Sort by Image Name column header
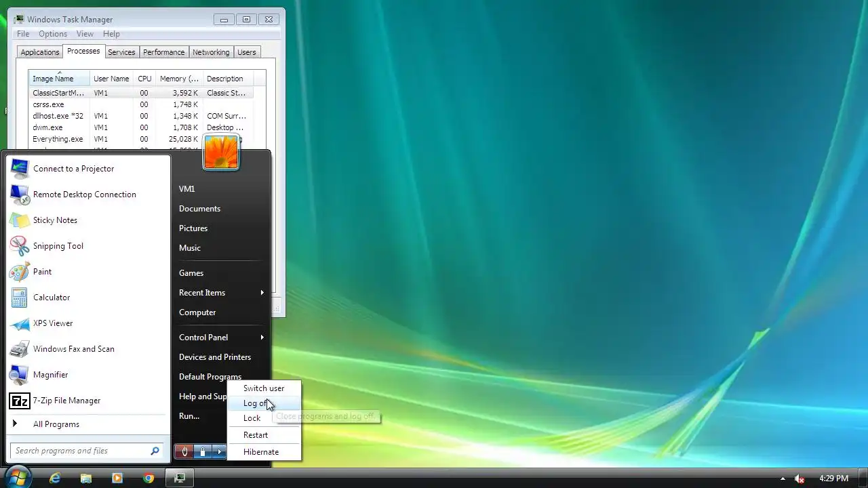The image size is (868, 488). click(x=59, y=79)
